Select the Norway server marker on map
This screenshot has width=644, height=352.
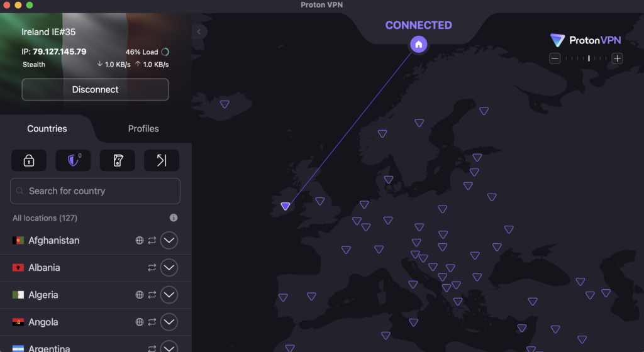pos(382,134)
